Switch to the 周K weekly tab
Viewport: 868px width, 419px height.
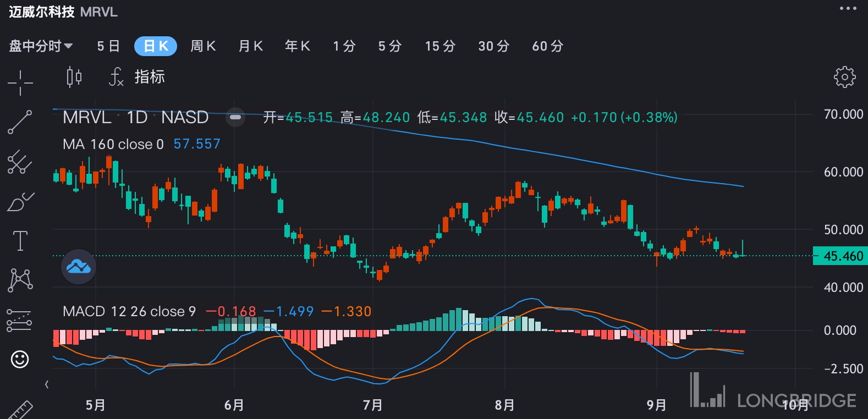pyautogui.click(x=203, y=46)
